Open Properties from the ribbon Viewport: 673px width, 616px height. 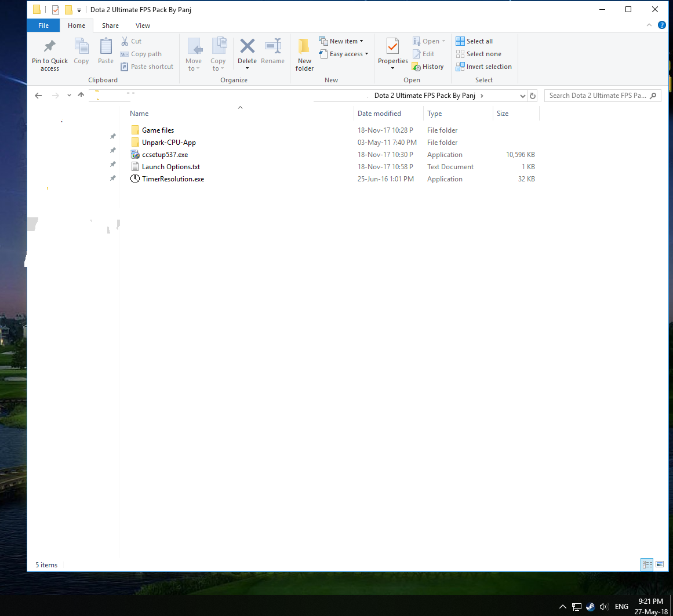(392, 47)
